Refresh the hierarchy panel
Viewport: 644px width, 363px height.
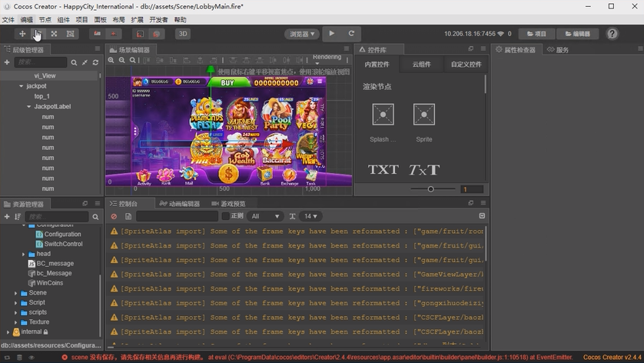pos(95,62)
